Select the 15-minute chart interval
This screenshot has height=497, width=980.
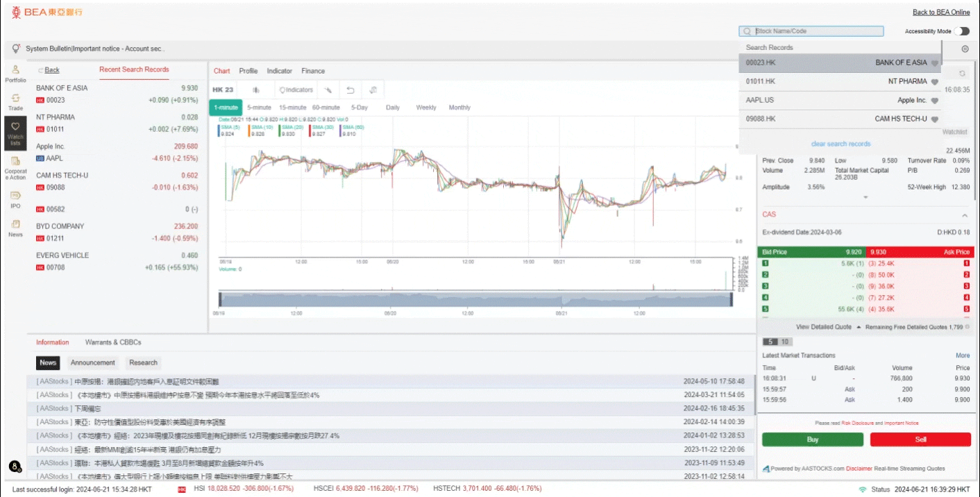coord(293,108)
